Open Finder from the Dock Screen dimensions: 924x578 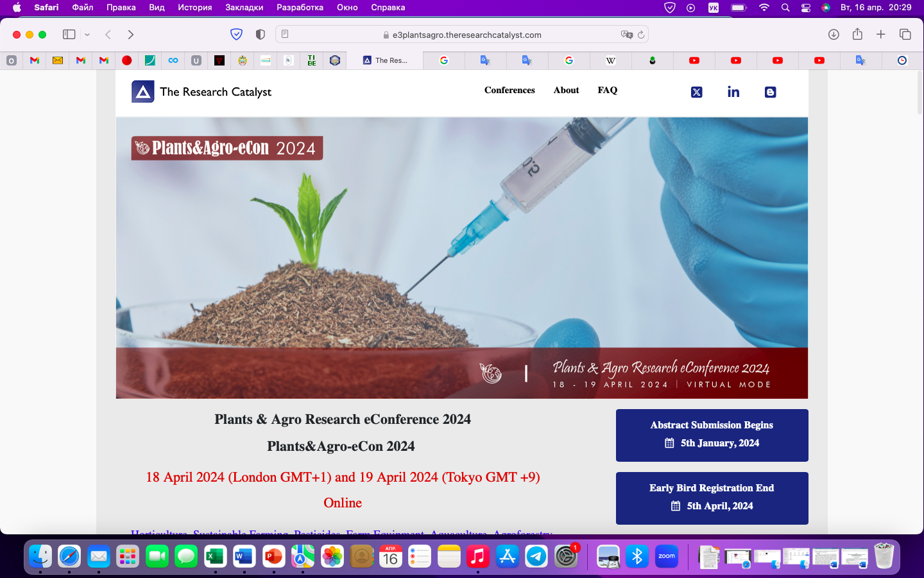pyautogui.click(x=40, y=556)
